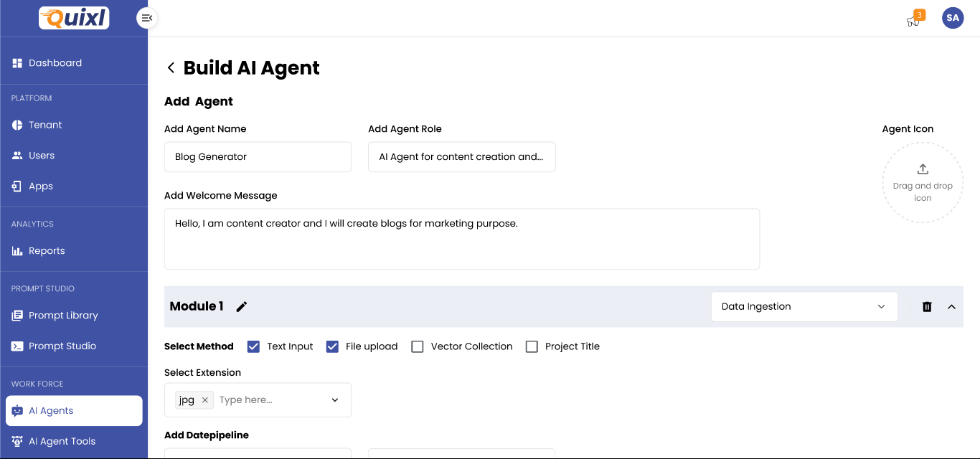This screenshot has height=459, width=980.
Task: Go to Prompt Library in sidebar
Action: 63,316
